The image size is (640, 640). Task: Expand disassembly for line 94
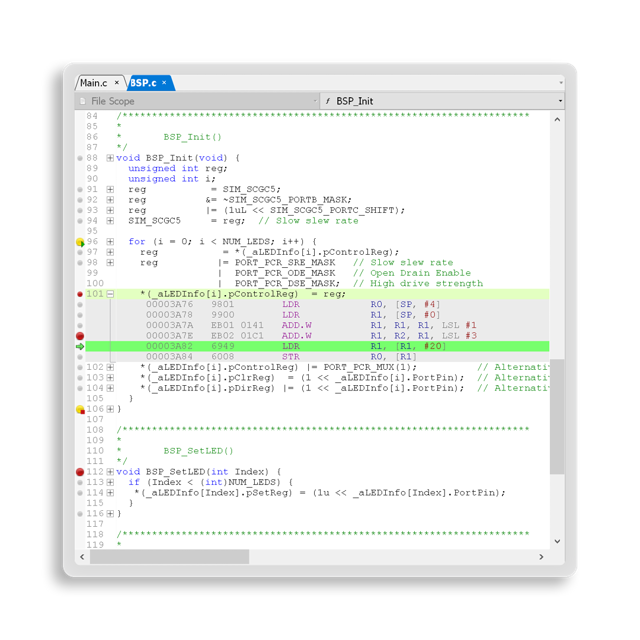tap(110, 221)
